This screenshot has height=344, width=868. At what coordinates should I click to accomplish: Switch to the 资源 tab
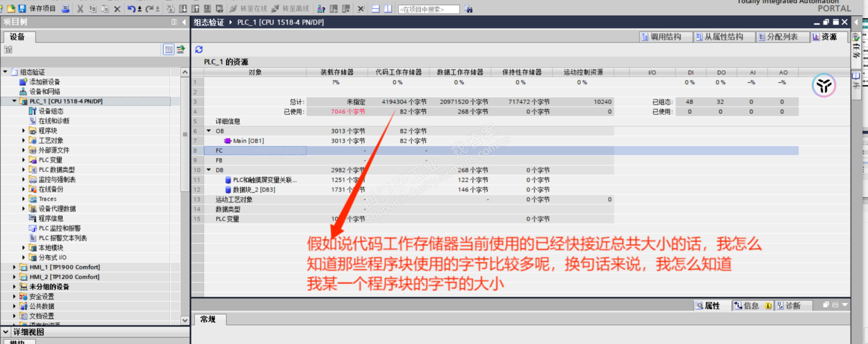click(829, 37)
